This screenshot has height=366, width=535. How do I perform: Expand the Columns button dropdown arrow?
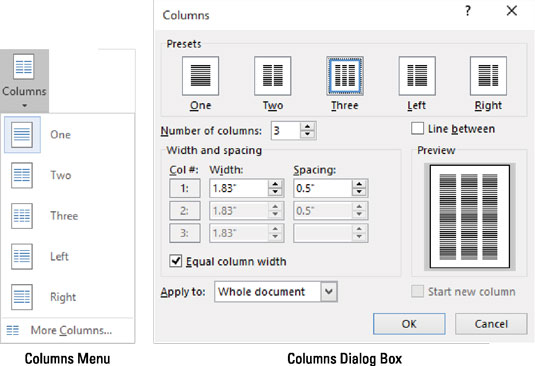point(24,106)
